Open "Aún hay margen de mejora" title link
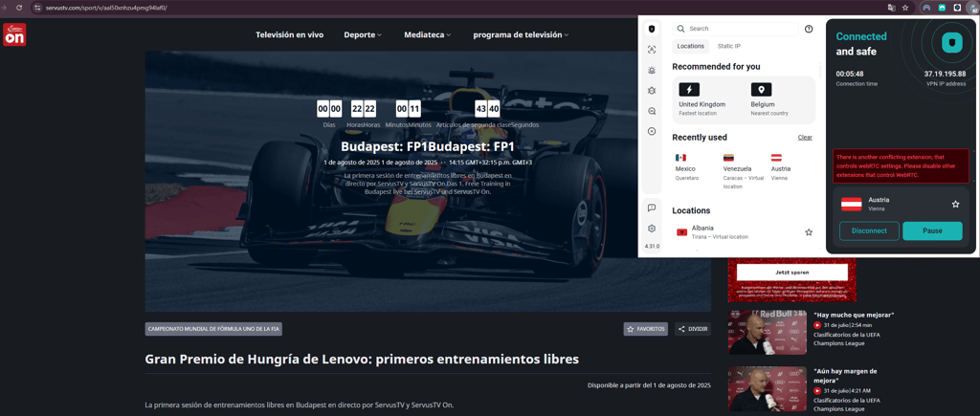980x416 pixels. click(x=845, y=376)
